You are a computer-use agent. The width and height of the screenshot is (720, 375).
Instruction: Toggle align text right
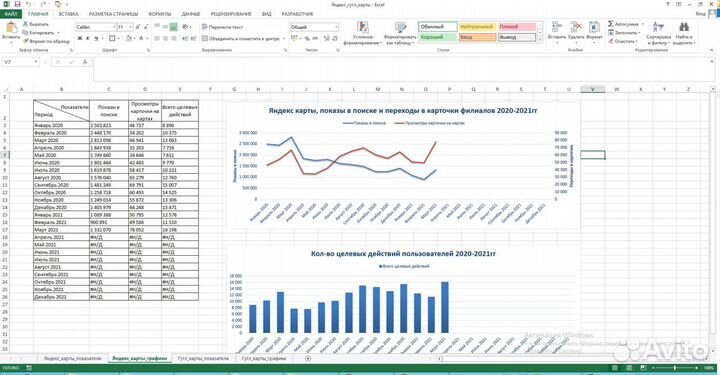[x=174, y=39]
